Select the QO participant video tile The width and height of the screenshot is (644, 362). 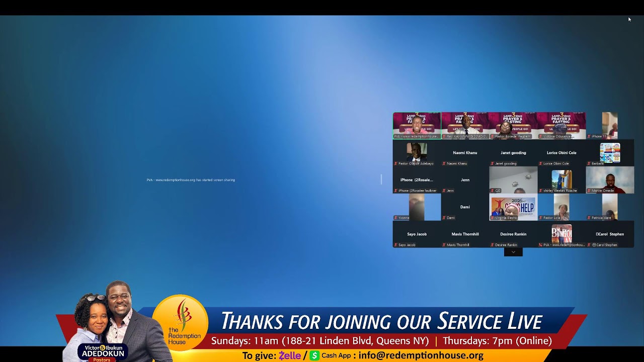coord(513,180)
